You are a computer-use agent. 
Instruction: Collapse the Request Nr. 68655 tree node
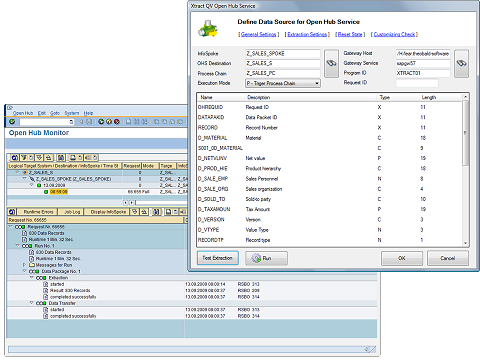click(x=10, y=226)
